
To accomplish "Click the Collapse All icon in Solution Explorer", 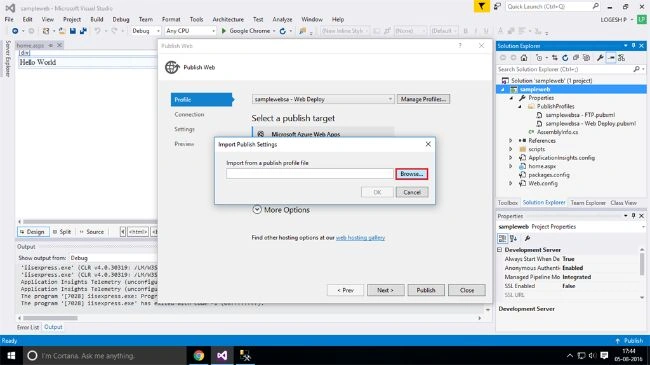I will (x=576, y=58).
